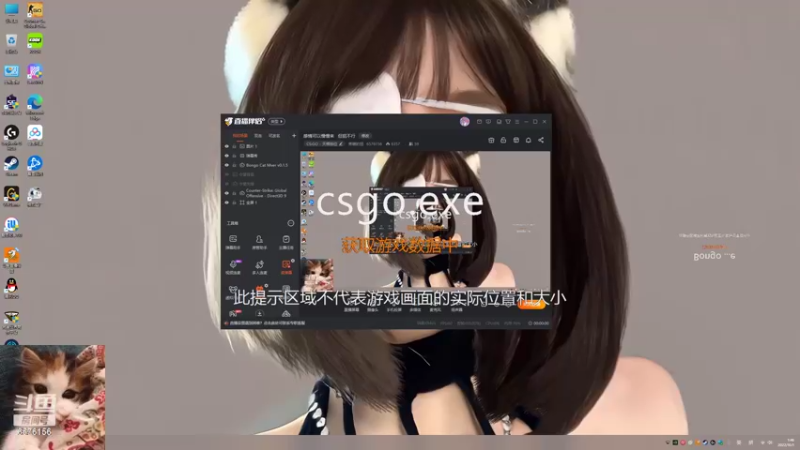Click the download icon in the toolbox bottom row

point(259,313)
